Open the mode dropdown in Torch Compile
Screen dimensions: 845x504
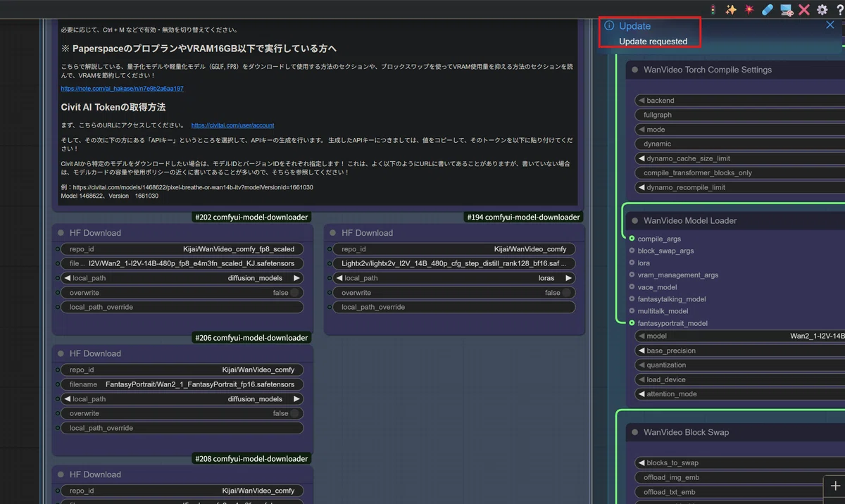(x=739, y=130)
